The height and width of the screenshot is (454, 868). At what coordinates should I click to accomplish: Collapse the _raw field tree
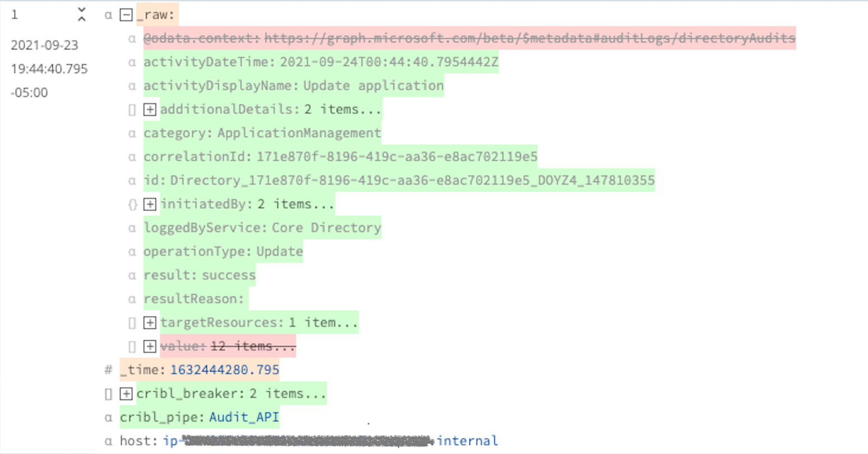point(126,15)
